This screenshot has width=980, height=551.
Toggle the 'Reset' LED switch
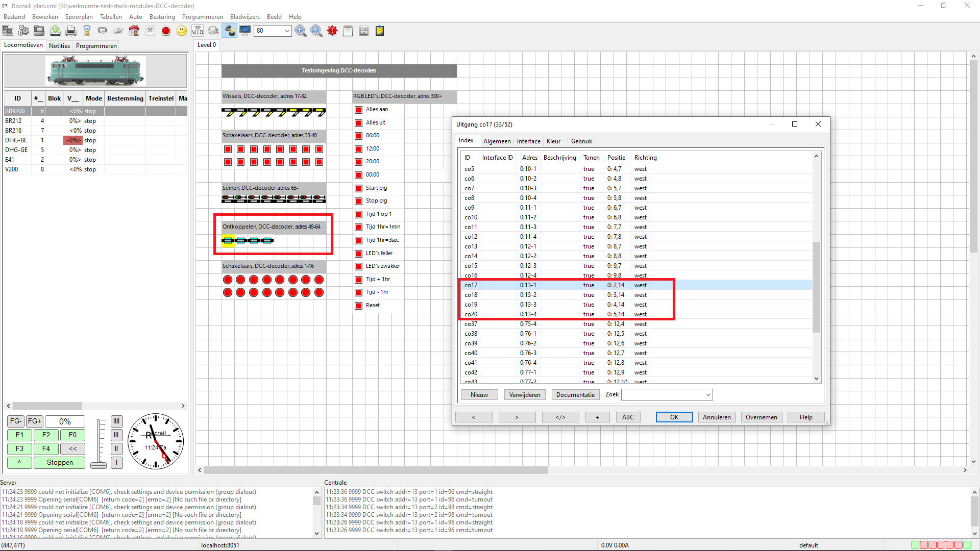[359, 306]
